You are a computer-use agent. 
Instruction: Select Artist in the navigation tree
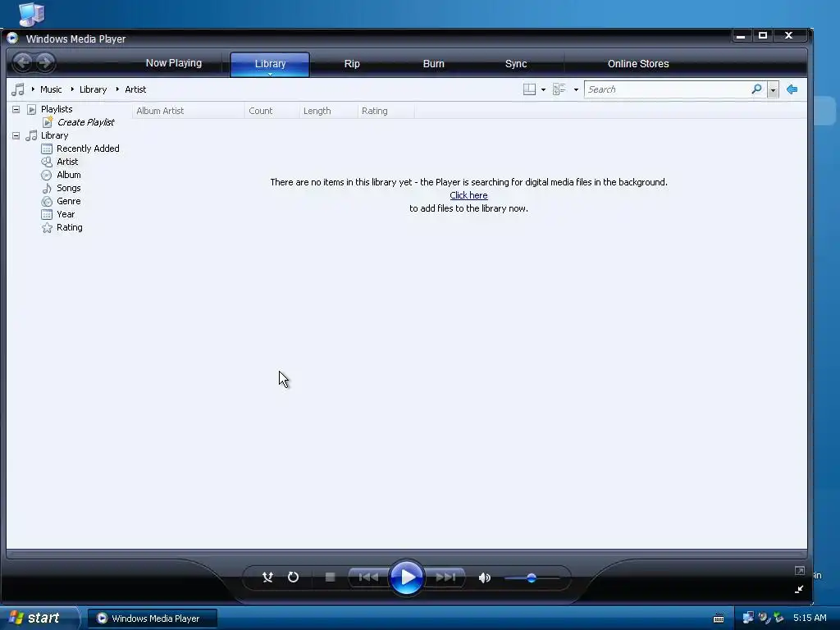(x=67, y=162)
